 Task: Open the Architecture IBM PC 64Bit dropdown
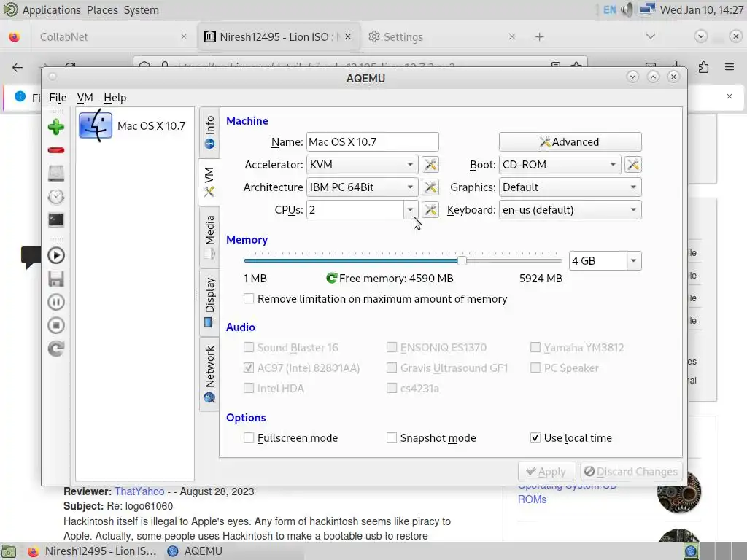tap(362, 187)
